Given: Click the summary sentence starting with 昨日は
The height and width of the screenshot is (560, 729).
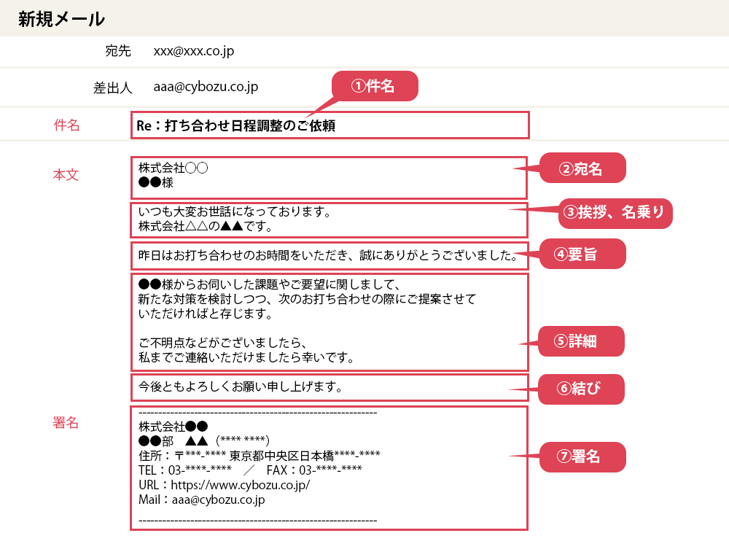Looking at the screenshot, I should (x=327, y=256).
